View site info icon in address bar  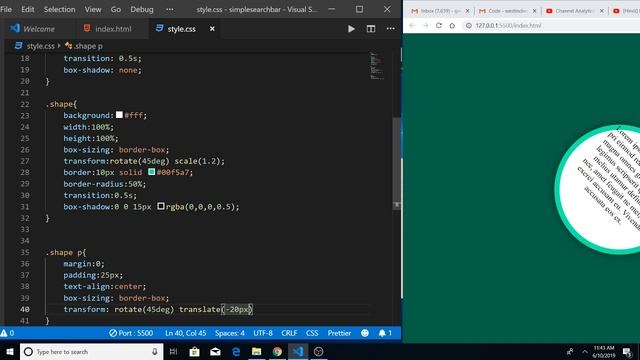point(469,25)
